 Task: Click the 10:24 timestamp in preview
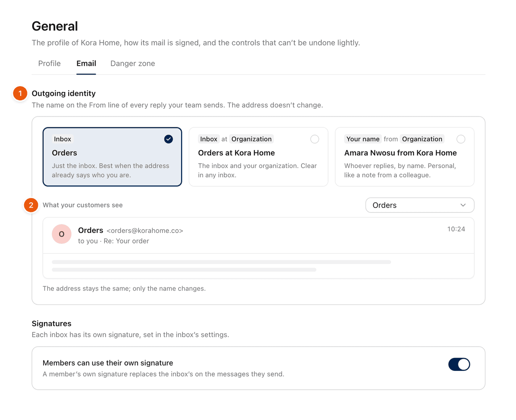point(456,229)
